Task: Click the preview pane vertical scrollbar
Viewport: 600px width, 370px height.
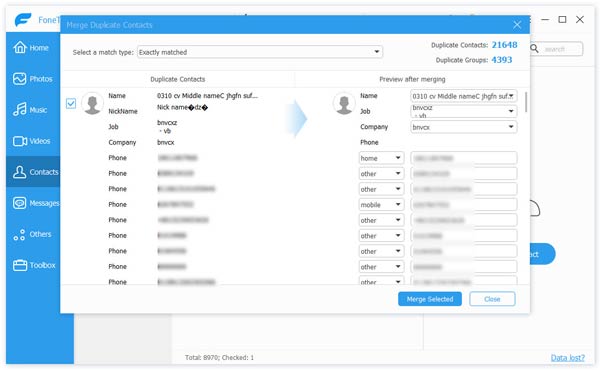Action: (526, 102)
